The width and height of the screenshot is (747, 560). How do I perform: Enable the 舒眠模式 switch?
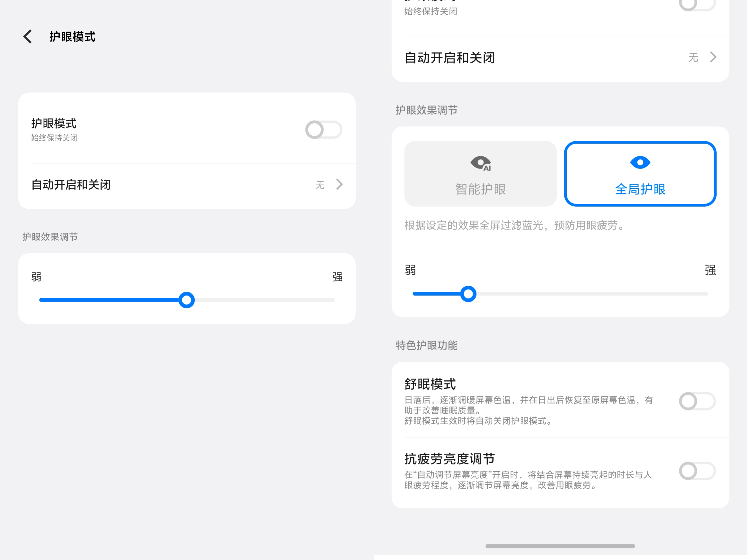tap(697, 401)
